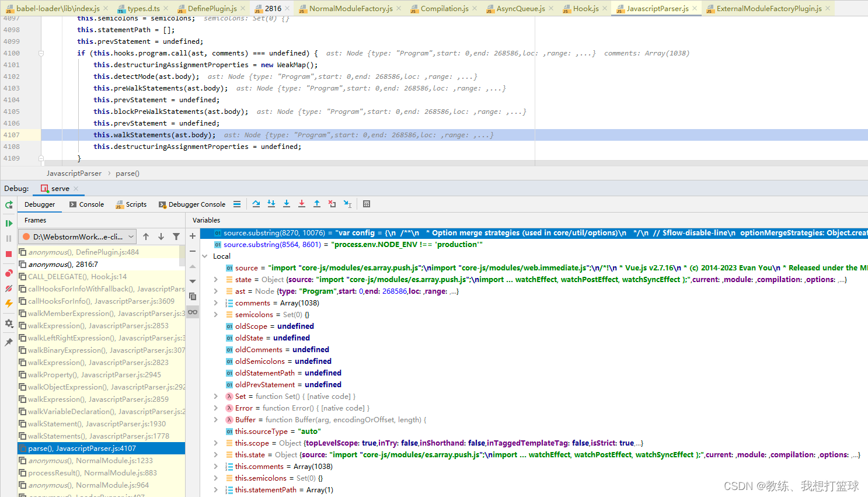Click parse() breadcrumb
Screen dimensions: 868x497
pos(127,173)
